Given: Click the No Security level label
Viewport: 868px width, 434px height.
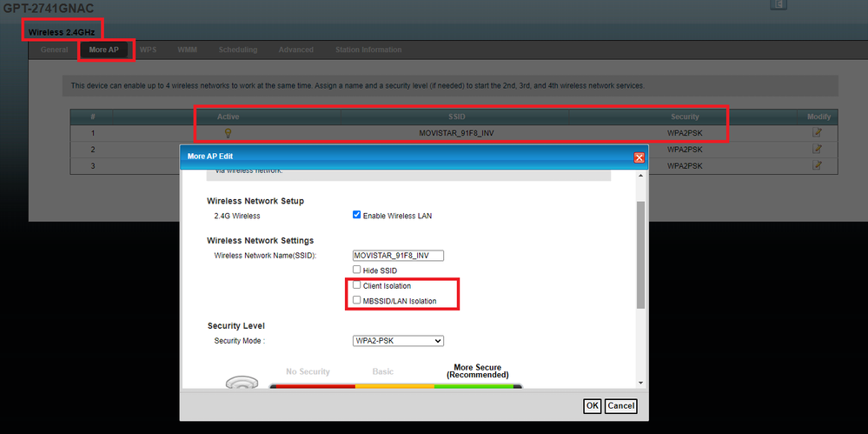Looking at the screenshot, I should (308, 371).
